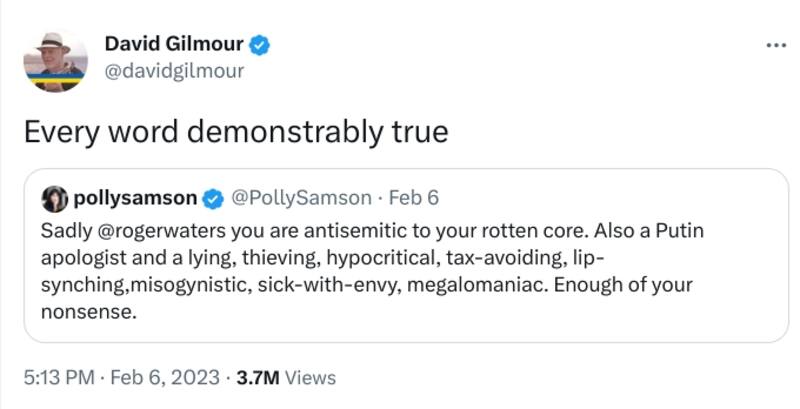Open the @davidgilmour handle link
Viewport: 800px width, 409px height.
point(174,70)
